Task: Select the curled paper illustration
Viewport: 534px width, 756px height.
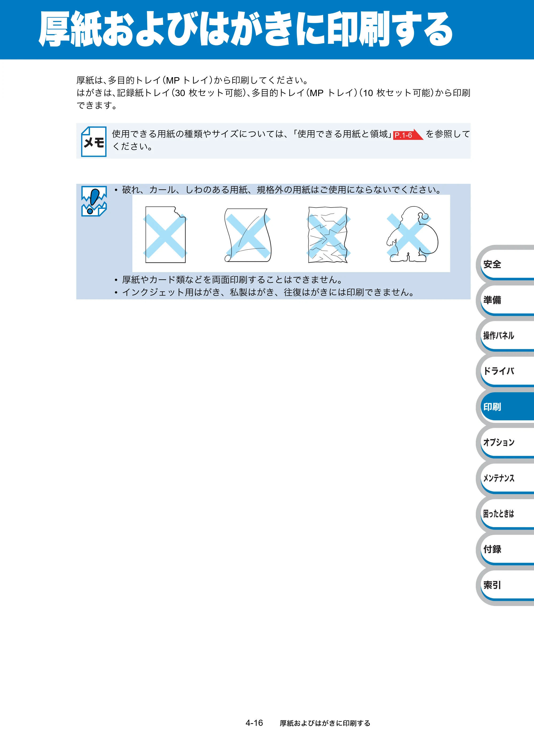Action: click(248, 235)
